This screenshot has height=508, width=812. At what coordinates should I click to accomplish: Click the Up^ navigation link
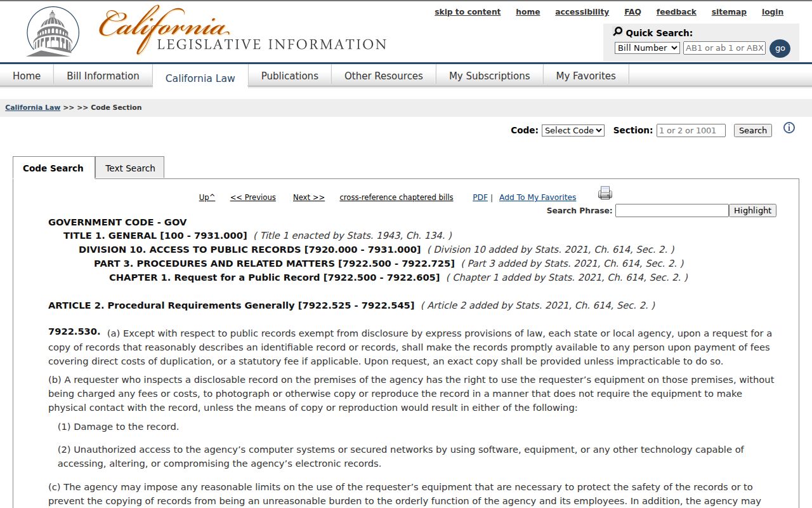point(207,197)
